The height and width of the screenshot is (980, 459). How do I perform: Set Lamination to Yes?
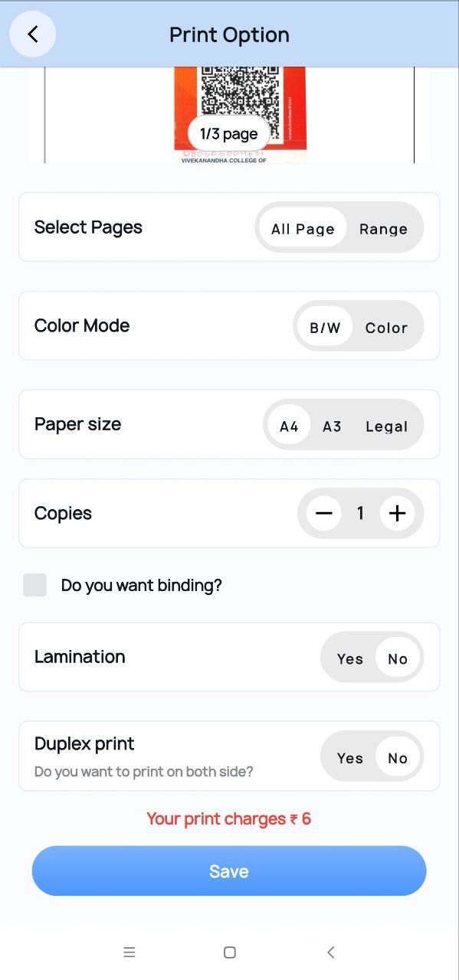[x=350, y=658]
